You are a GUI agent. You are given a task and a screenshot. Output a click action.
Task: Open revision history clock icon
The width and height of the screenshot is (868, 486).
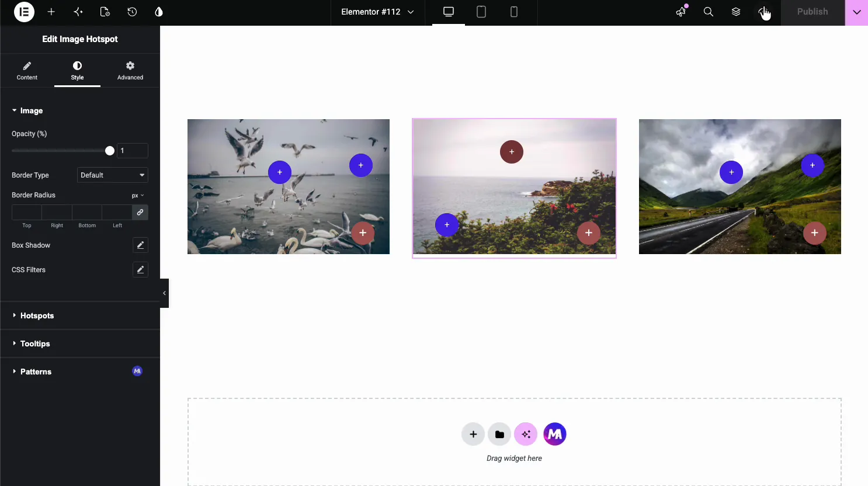pos(132,12)
